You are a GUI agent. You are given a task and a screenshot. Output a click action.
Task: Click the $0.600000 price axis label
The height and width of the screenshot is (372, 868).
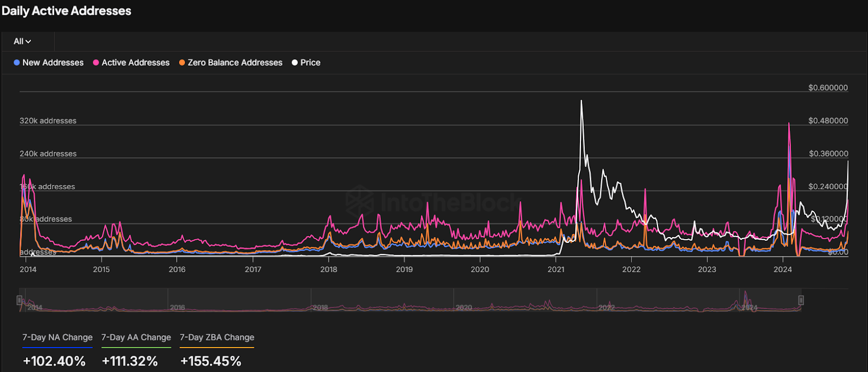coord(828,88)
